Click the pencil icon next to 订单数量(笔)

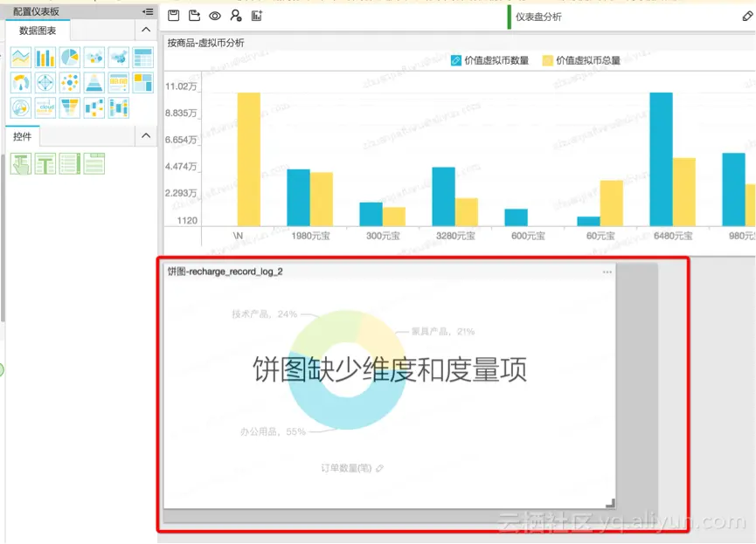[380, 468]
